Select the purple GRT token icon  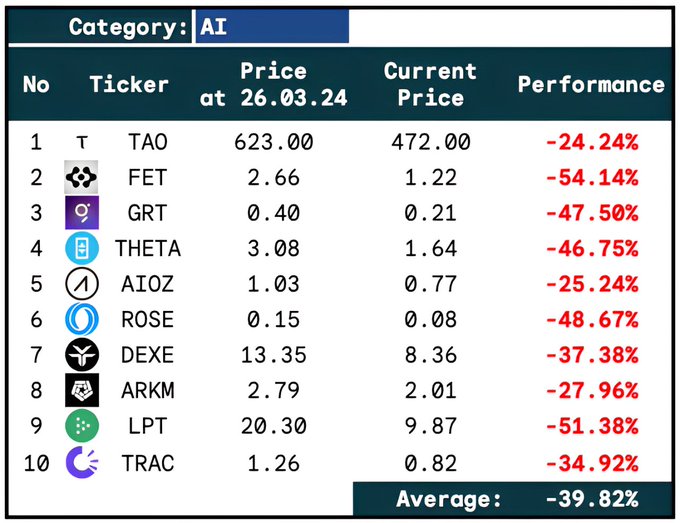(81, 213)
